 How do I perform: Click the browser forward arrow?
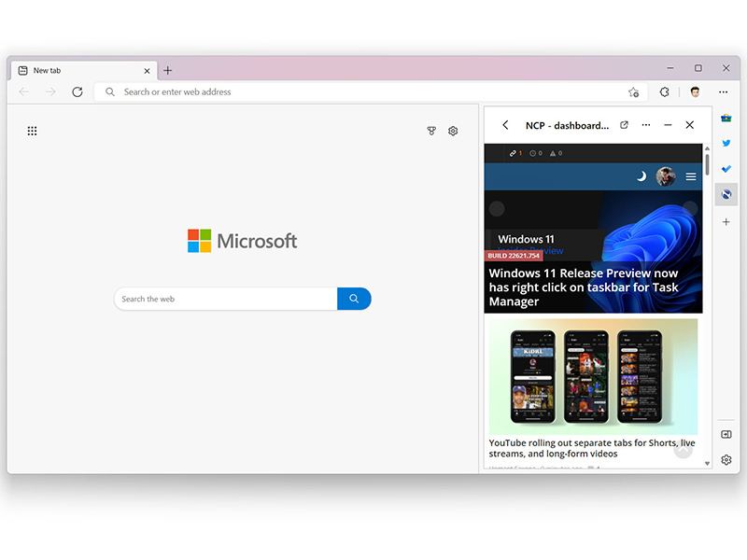click(50, 91)
